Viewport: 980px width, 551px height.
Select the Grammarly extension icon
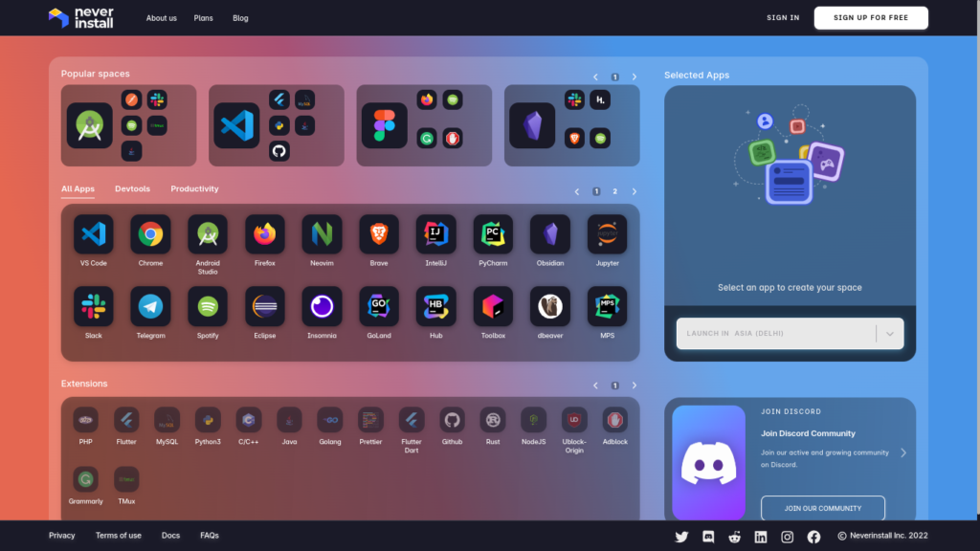(x=86, y=479)
